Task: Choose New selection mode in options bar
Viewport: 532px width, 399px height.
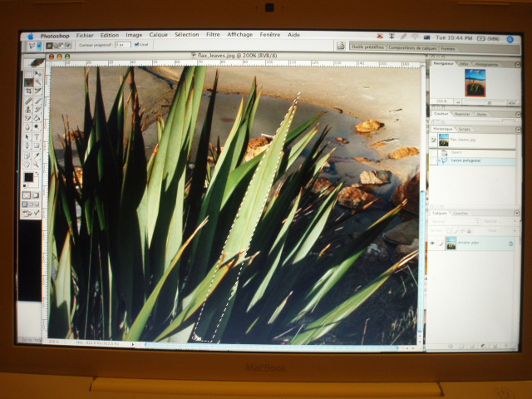Action: click(x=50, y=45)
